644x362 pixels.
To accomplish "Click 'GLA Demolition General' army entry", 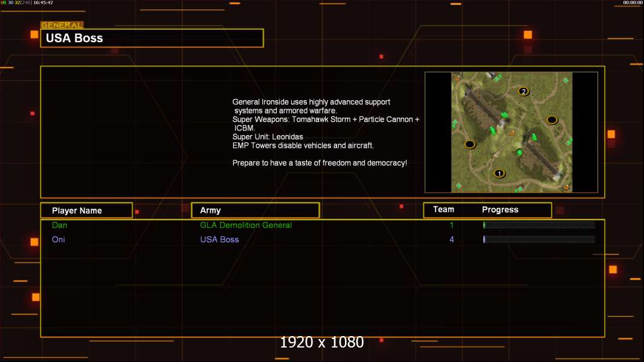I will [246, 225].
